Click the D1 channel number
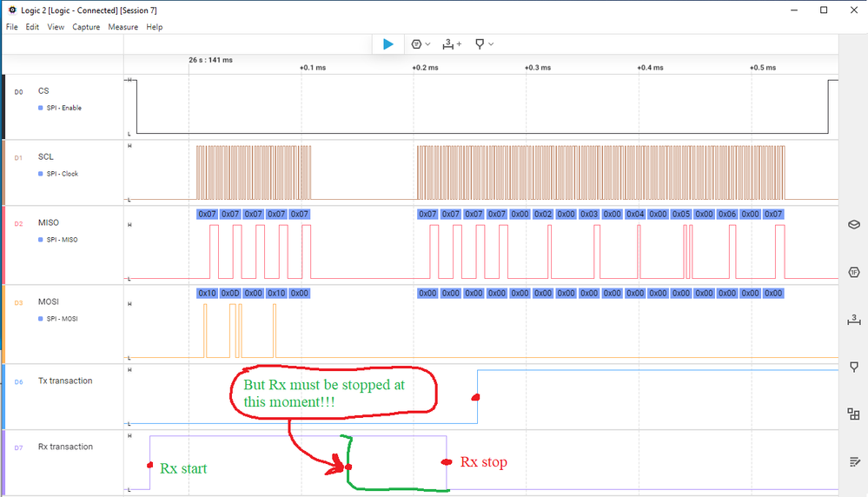 pos(18,158)
